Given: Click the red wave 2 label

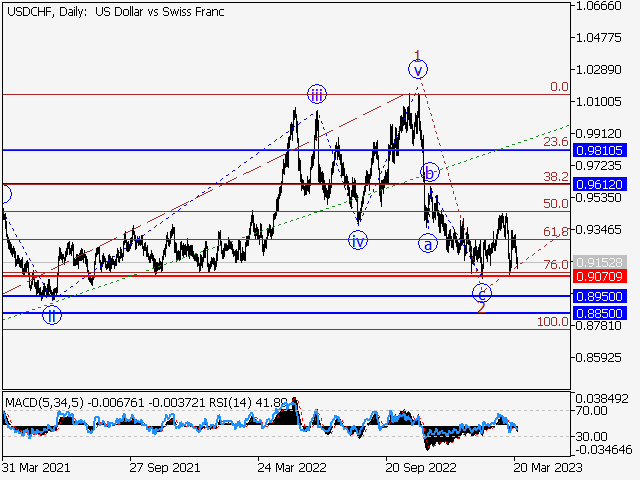Looking at the screenshot, I should coord(481,308).
